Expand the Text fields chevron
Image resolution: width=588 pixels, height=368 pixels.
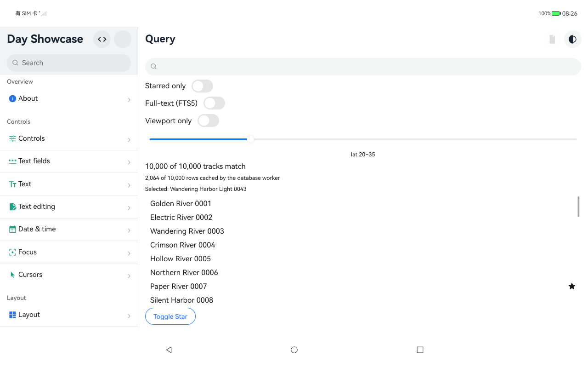point(129,162)
